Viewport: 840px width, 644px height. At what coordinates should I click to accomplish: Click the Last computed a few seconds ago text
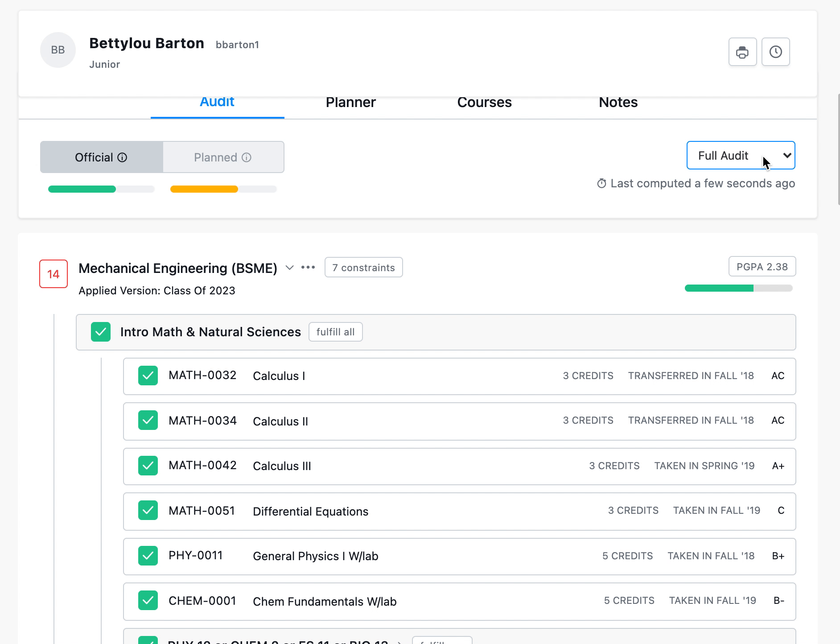(x=703, y=183)
